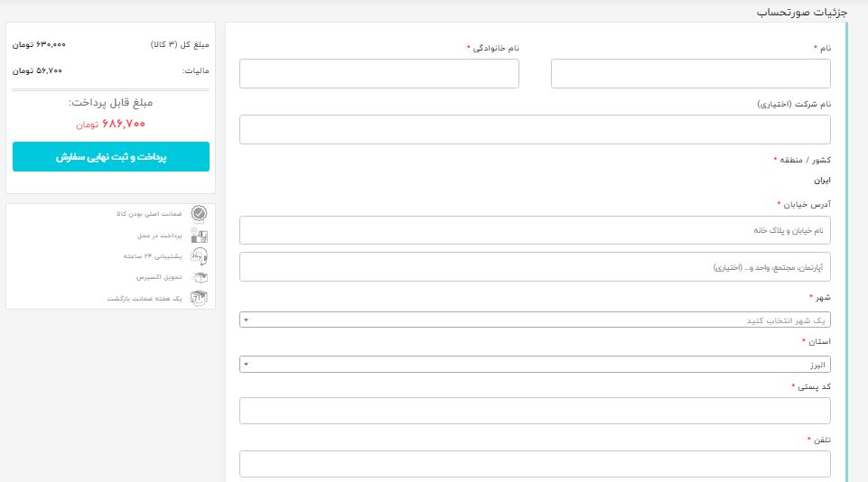Open the city (شهر) dropdown
Screen dimensions: 868x482
tap(535, 320)
